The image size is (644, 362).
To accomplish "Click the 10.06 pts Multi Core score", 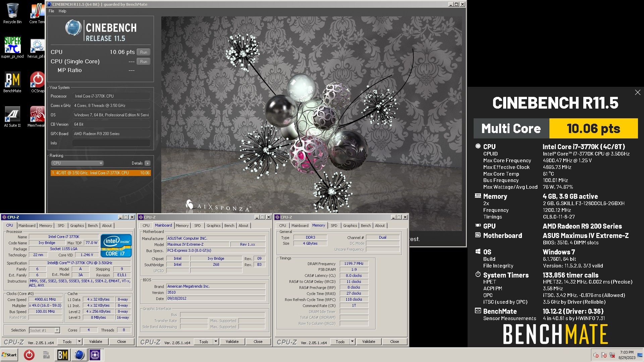I will pos(593,128).
